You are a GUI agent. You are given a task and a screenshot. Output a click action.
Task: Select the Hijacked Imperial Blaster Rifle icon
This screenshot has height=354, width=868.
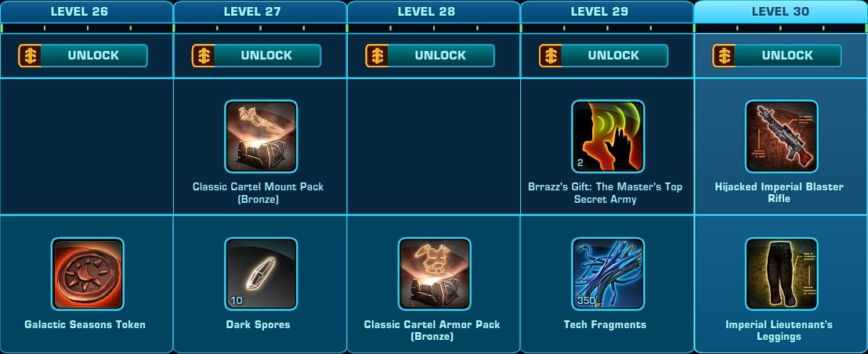click(782, 136)
